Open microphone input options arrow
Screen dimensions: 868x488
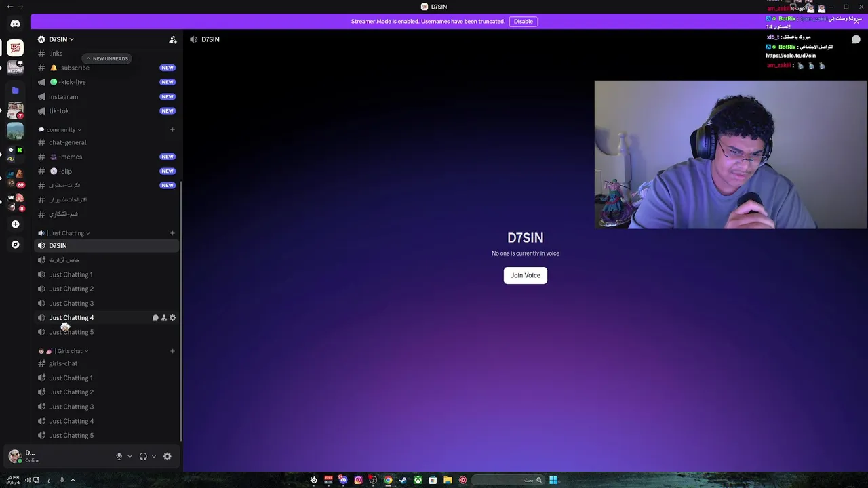(130, 456)
